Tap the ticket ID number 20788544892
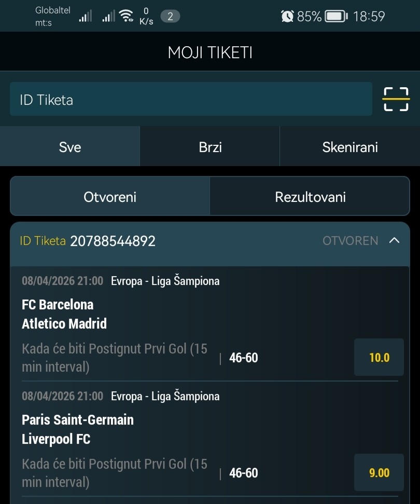Viewport: 420px width, 504px height. pos(113,241)
